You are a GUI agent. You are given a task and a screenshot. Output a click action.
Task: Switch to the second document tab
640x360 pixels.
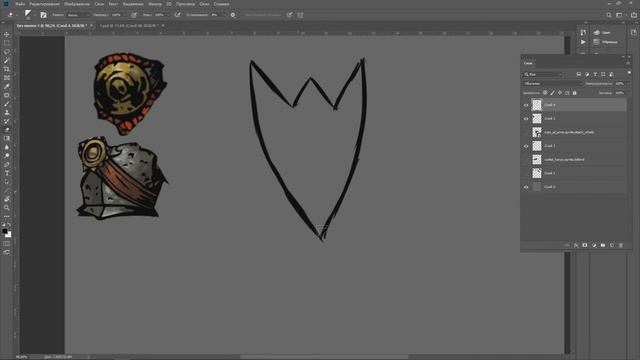point(129,26)
